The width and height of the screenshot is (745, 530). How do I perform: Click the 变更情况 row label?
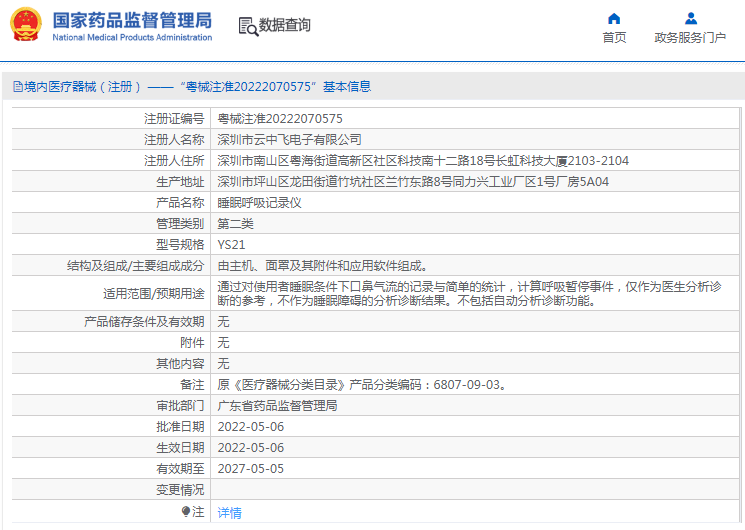pos(180,490)
